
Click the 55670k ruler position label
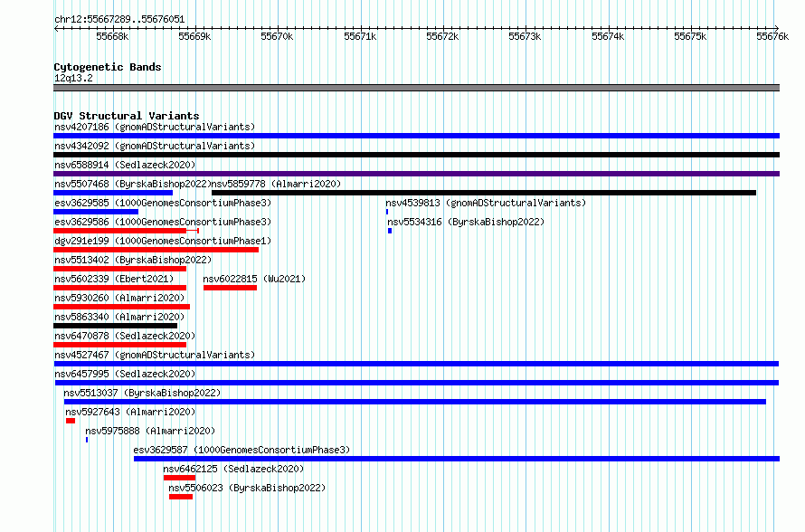coord(277,36)
